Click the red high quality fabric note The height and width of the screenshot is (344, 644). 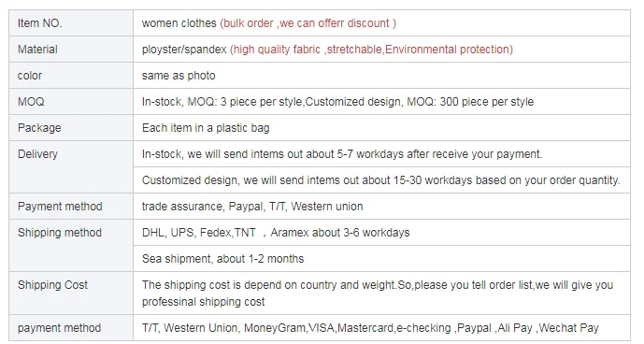(x=371, y=50)
